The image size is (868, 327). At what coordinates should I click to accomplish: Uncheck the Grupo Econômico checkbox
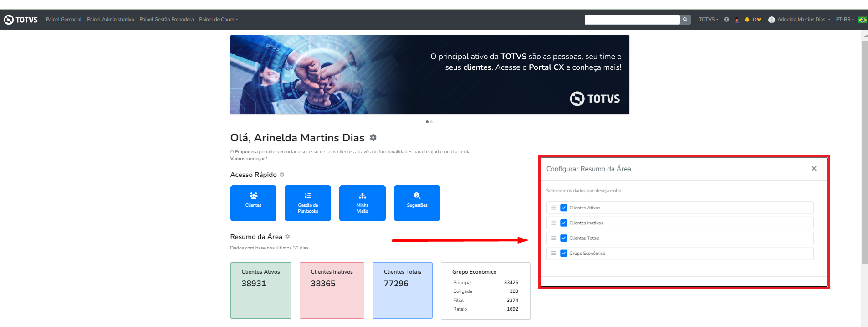coord(564,254)
